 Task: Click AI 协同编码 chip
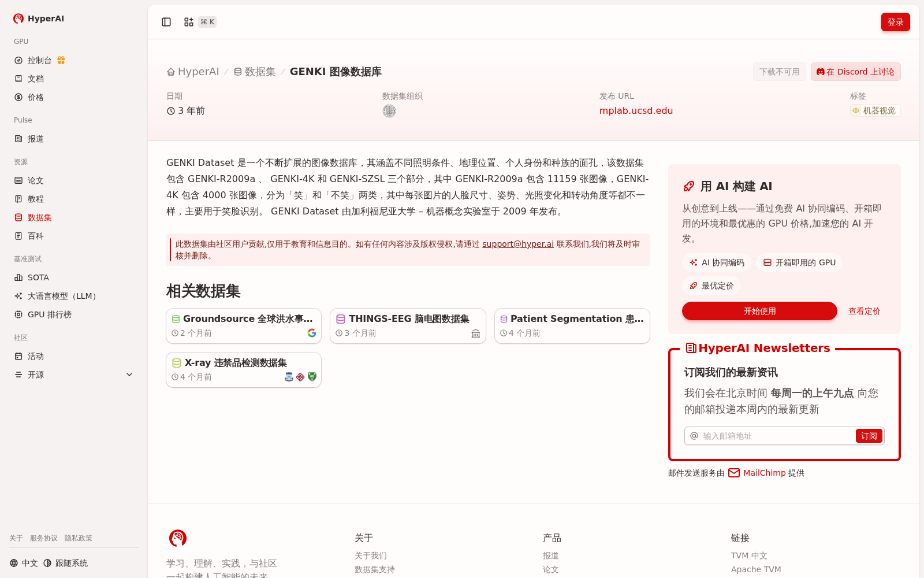(717, 262)
